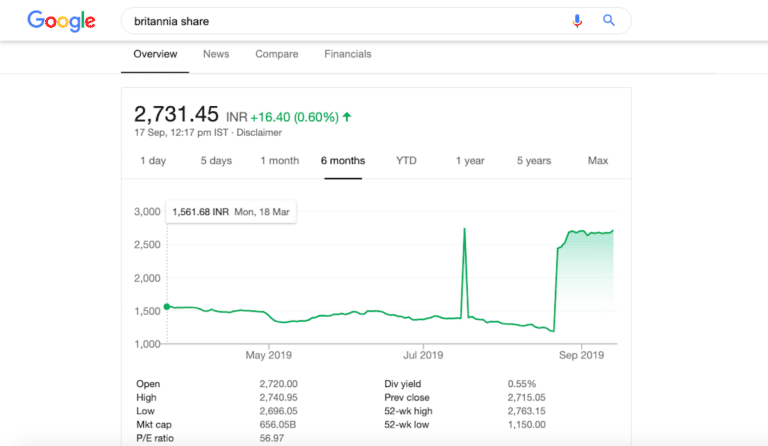Click the Open value 2,720.00
This screenshot has width=768, height=446.
pos(278,384)
